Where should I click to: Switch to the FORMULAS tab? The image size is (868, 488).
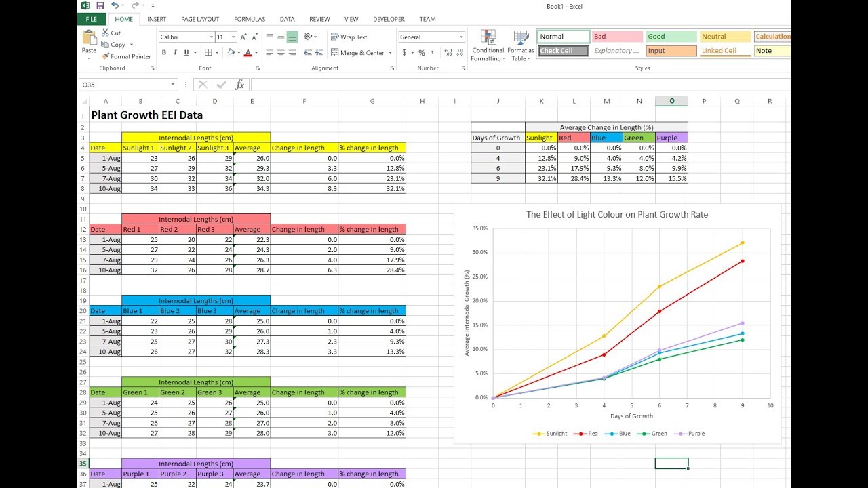tap(250, 19)
